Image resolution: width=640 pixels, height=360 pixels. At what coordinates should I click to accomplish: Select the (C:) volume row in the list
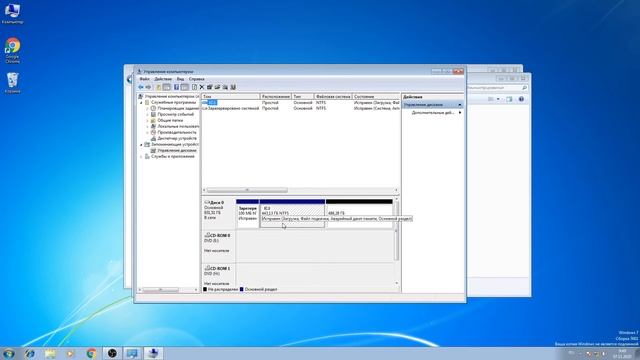click(x=301, y=102)
